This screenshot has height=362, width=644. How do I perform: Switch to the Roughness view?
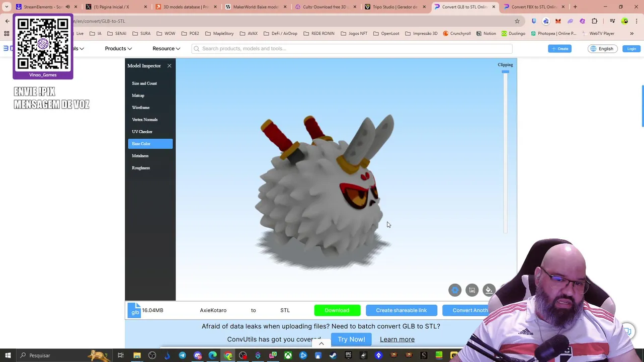[x=141, y=168]
